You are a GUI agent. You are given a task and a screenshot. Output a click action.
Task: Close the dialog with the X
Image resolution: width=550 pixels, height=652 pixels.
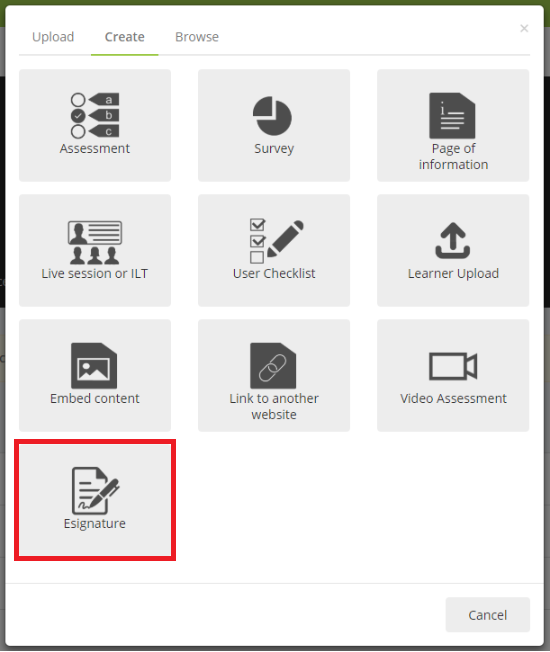coord(524,28)
